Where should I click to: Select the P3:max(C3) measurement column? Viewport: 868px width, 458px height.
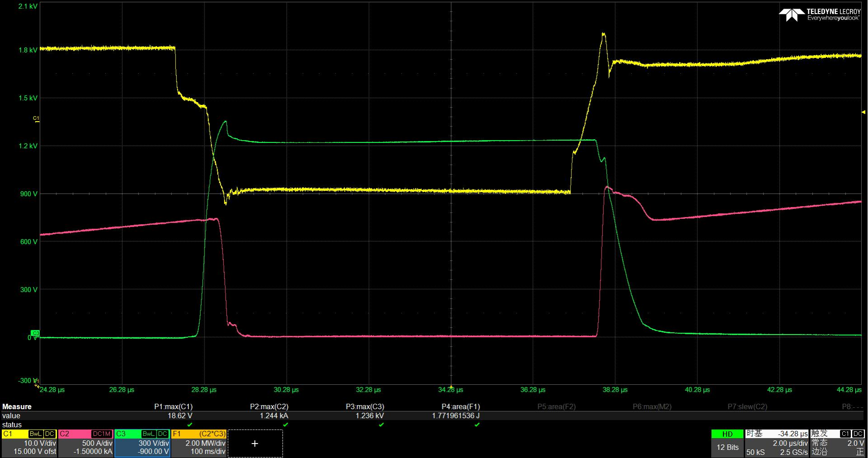tap(365, 406)
